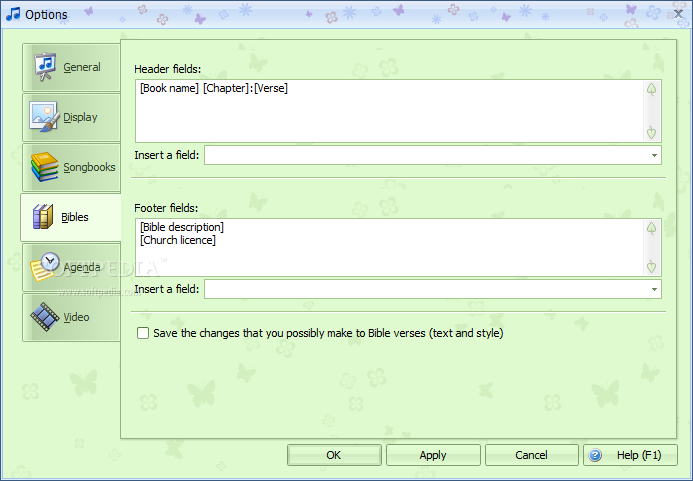Click the Video film strip icon
The image size is (693, 481).
pos(45,317)
